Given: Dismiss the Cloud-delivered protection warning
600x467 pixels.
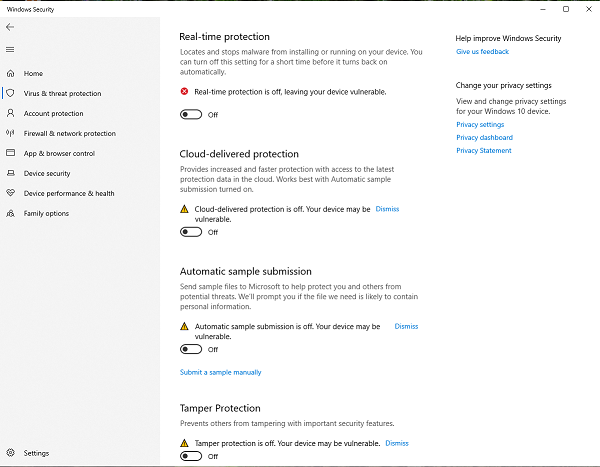Looking at the screenshot, I should point(387,209).
